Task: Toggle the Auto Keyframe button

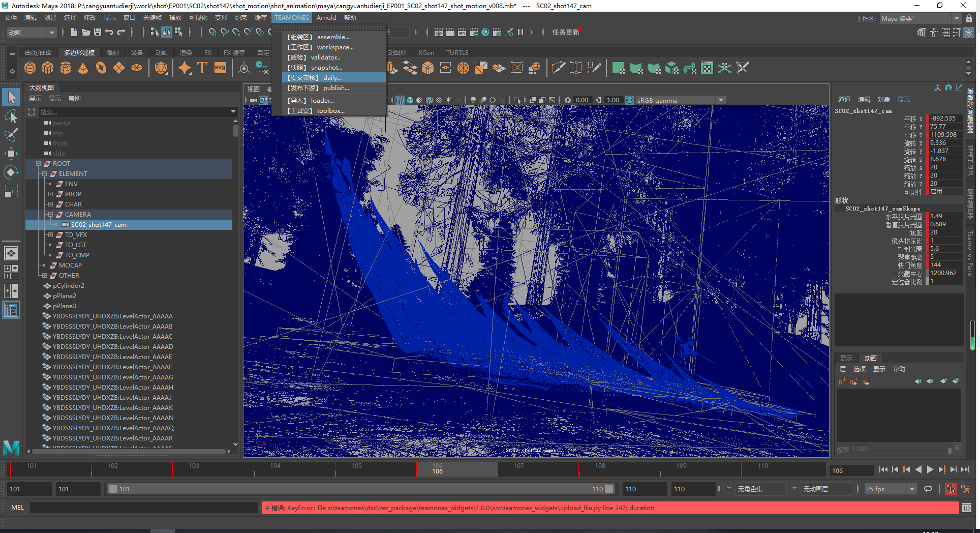Action: [x=950, y=489]
